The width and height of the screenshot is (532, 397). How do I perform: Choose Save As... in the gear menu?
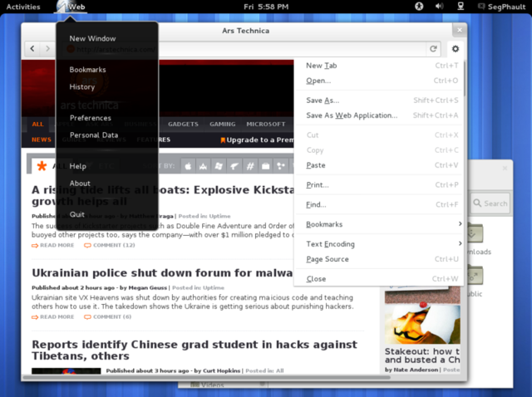379,100
